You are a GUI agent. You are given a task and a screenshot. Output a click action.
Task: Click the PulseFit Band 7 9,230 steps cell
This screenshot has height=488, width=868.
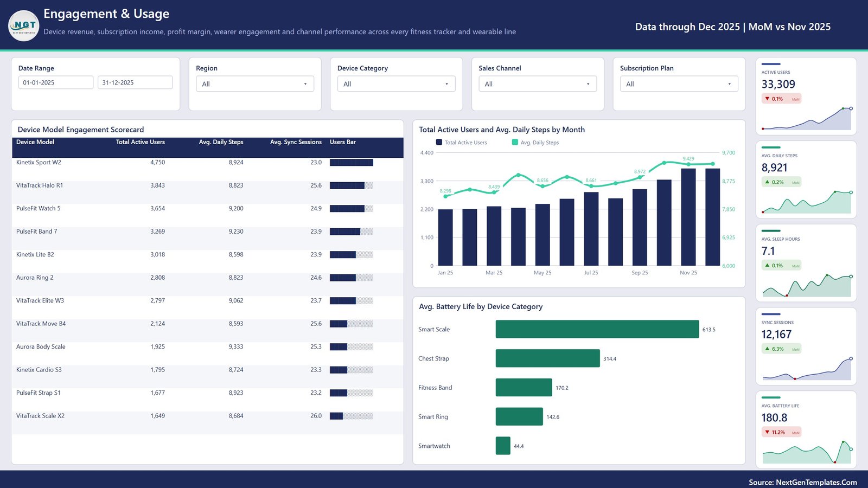pos(236,232)
